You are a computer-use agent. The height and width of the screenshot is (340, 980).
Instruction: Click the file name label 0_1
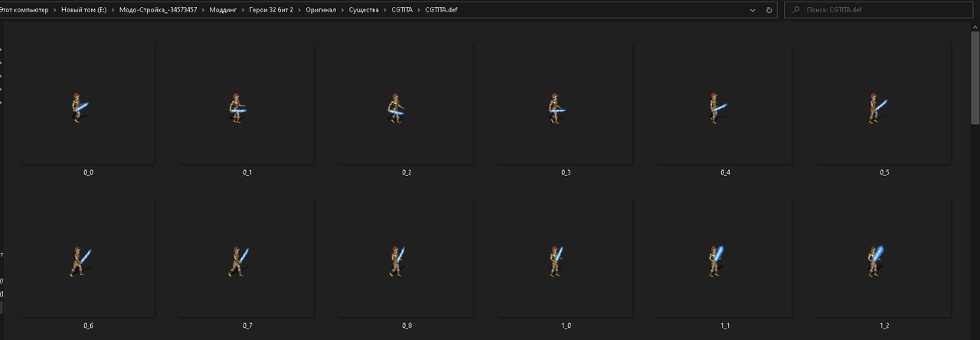[x=247, y=173]
